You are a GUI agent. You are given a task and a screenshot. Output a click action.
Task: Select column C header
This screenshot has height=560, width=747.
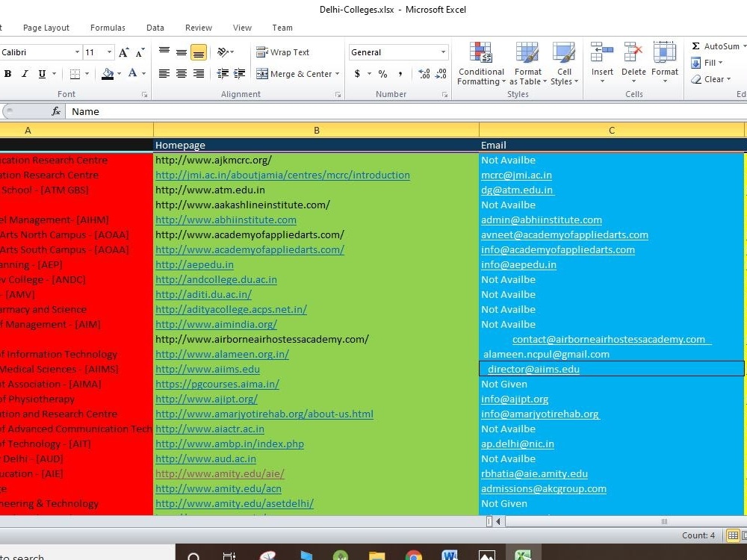[612, 130]
